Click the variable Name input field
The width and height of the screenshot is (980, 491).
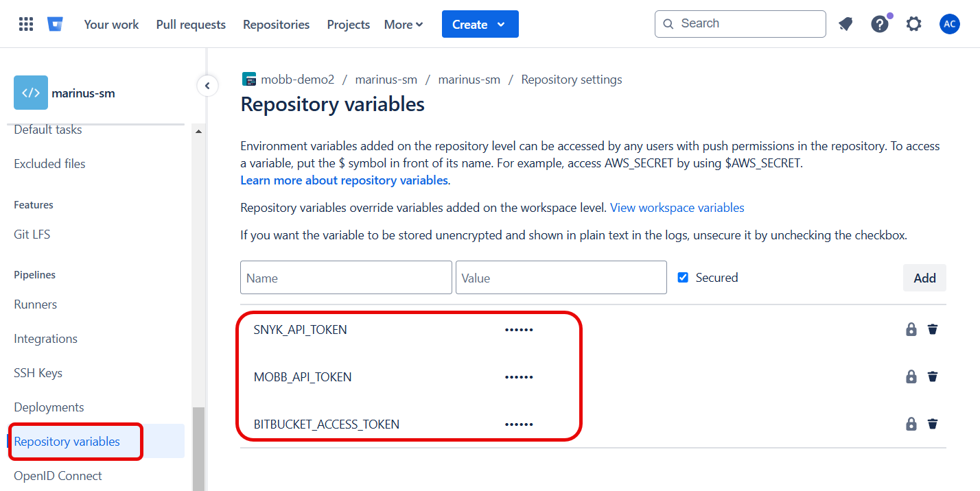click(346, 278)
